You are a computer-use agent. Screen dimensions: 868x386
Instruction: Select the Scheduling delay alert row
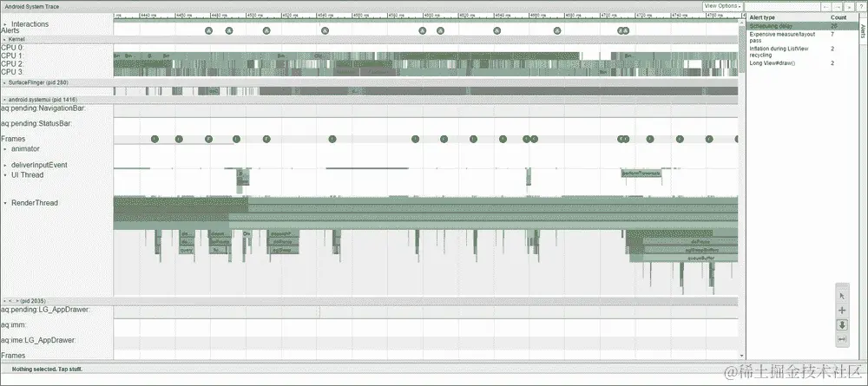(x=801, y=26)
